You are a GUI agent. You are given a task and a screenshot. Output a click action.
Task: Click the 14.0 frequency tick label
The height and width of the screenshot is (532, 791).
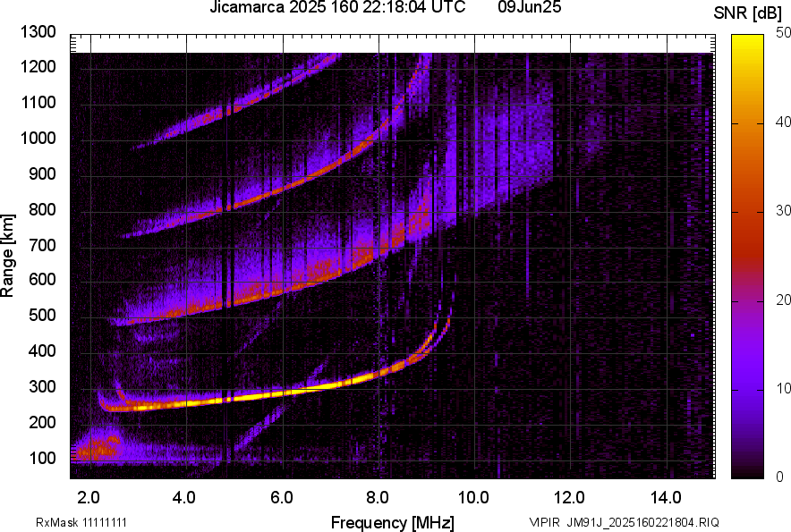pyautogui.click(x=666, y=498)
